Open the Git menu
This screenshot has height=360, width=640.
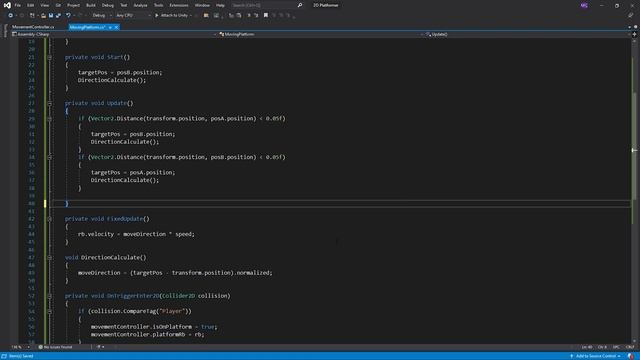58,5
